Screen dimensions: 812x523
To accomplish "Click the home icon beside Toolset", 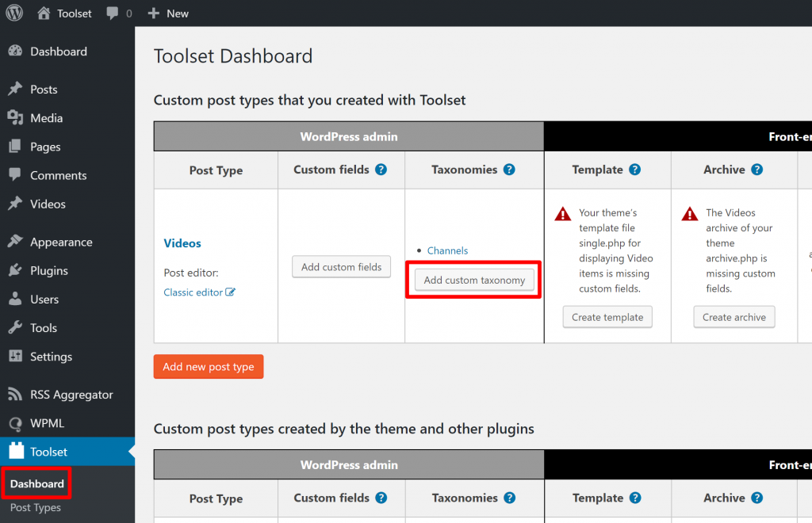I will 44,13.
